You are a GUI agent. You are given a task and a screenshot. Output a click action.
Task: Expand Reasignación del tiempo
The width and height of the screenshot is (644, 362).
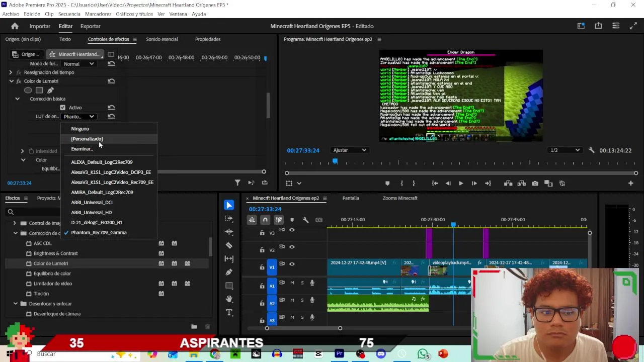(x=11, y=72)
